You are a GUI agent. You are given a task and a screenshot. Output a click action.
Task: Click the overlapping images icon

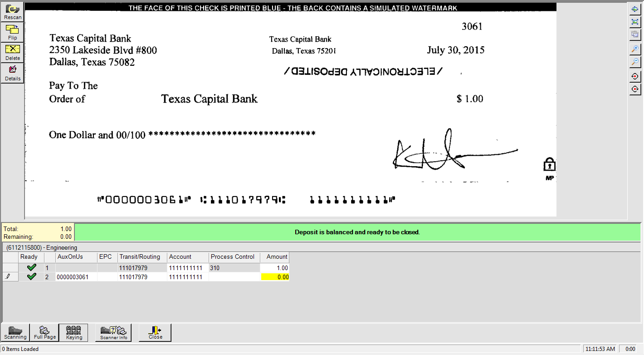[635, 35]
